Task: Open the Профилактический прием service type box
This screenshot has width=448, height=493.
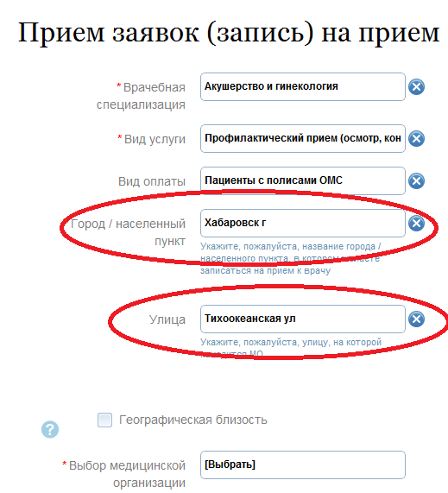Action: pos(303,139)
